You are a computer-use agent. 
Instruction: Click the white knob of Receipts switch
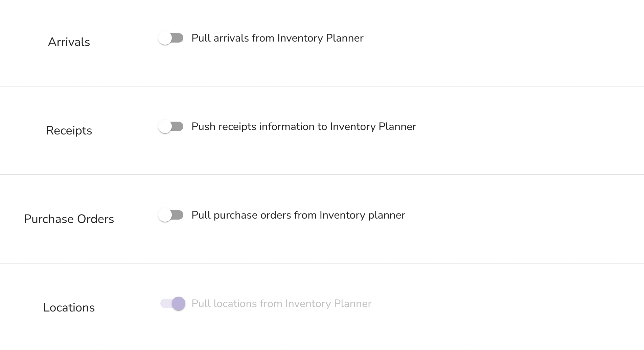pyautogui.click(x=165, y=126)
